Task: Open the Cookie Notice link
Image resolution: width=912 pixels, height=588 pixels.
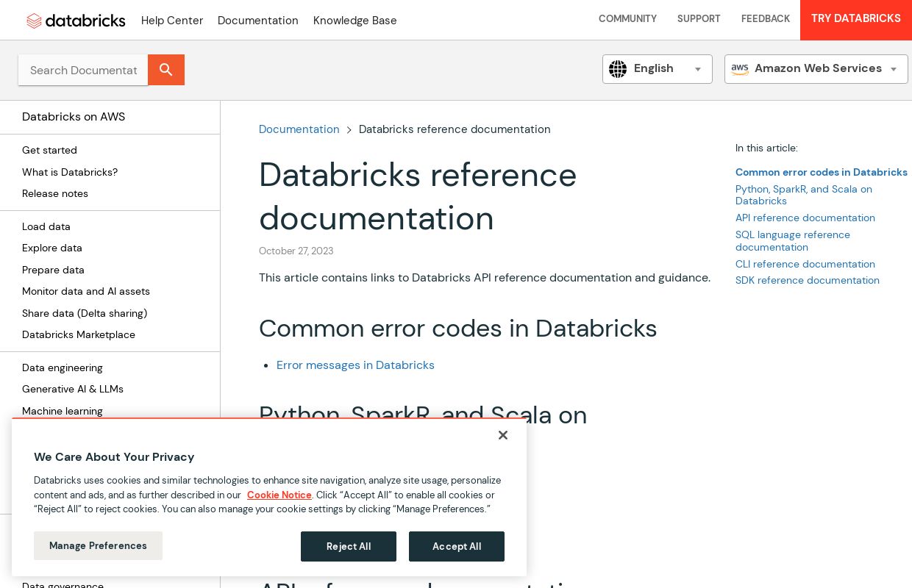Action: 279,495
